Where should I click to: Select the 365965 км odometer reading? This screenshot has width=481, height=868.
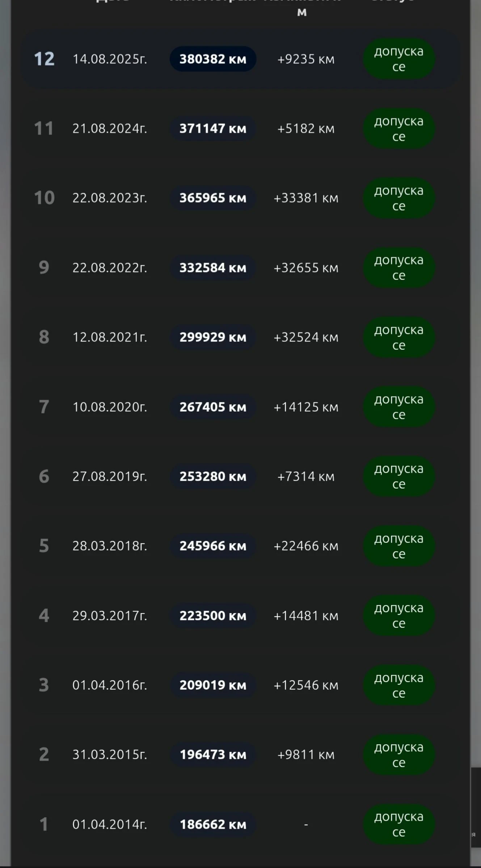coord(213,198)
